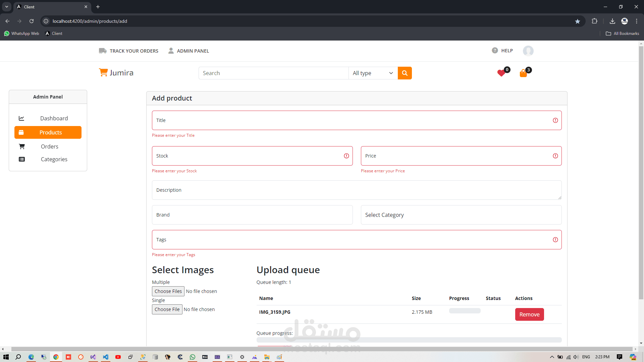Open Categories in the admin sidebar
The width and height of the screenshot is (644, 362).
[54, 159]
